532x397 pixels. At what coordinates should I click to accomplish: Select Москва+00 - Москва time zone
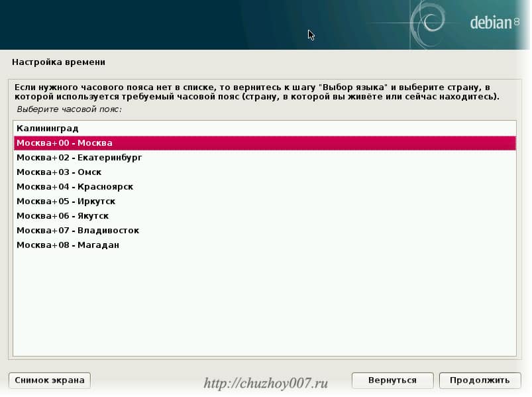click(x=264, y=143)
